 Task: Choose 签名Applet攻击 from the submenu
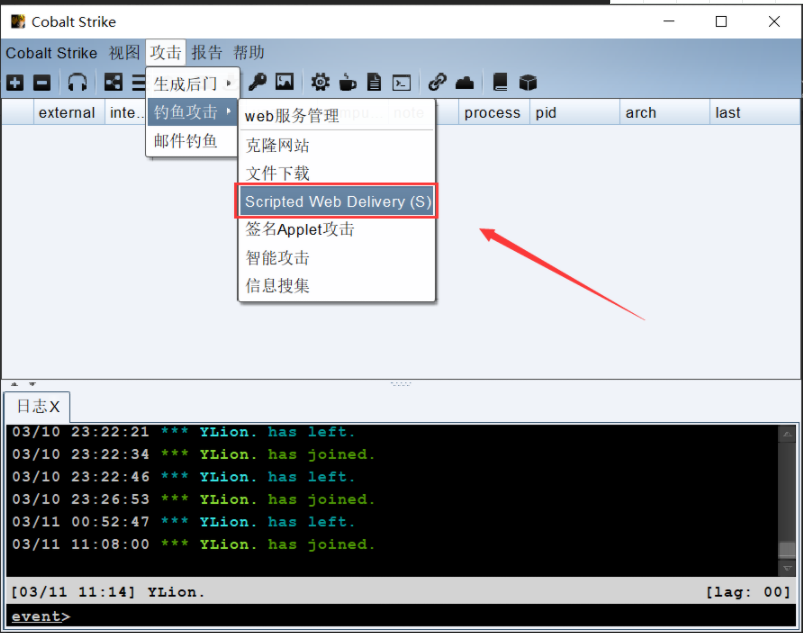tap(337, 229)
